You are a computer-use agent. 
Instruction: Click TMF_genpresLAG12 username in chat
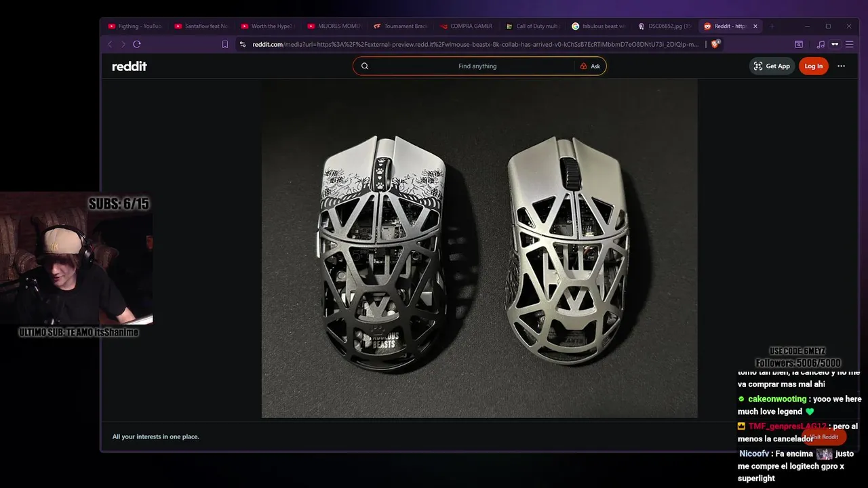tap(787, 426)
